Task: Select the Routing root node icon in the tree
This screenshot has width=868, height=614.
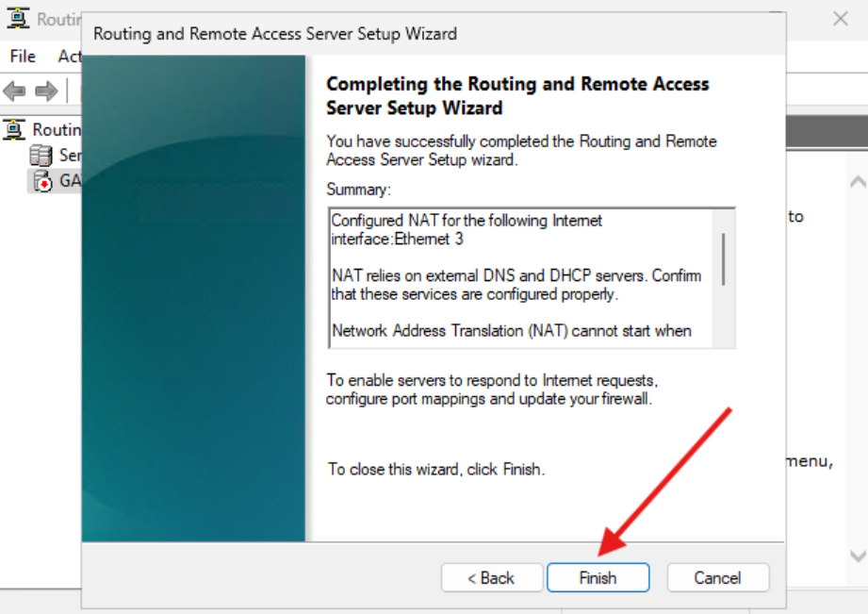Action: (14, 129)
